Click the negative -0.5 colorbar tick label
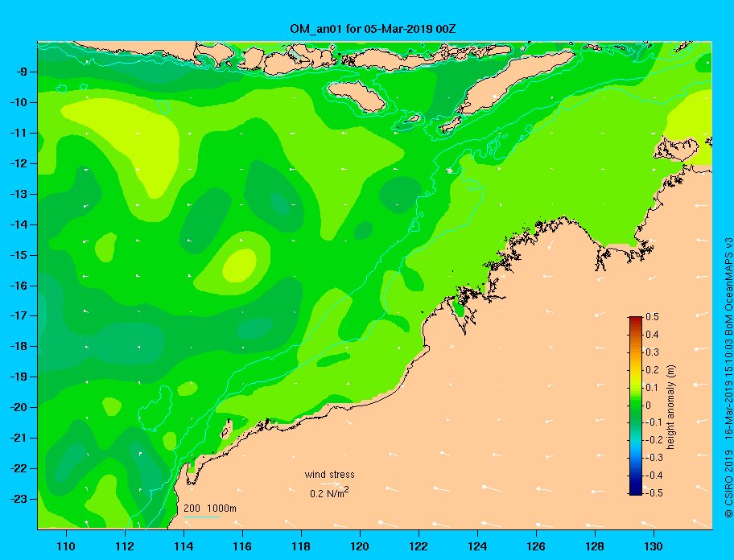The image size is (734, 560). [654, 493]
